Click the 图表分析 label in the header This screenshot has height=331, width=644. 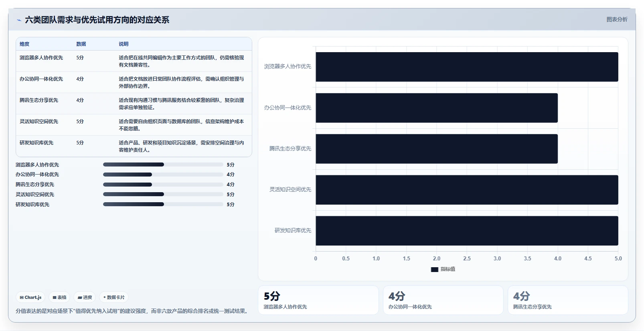click(x=617, y=19)
